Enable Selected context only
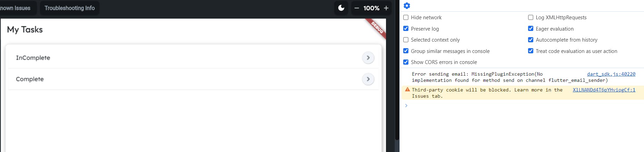 pos(406,40)
